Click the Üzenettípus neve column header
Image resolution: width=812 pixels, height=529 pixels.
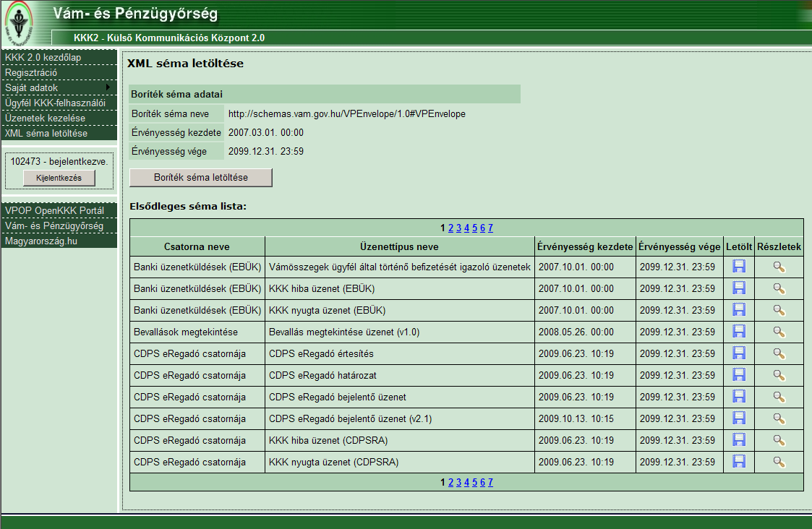click(x=399, y=247)
